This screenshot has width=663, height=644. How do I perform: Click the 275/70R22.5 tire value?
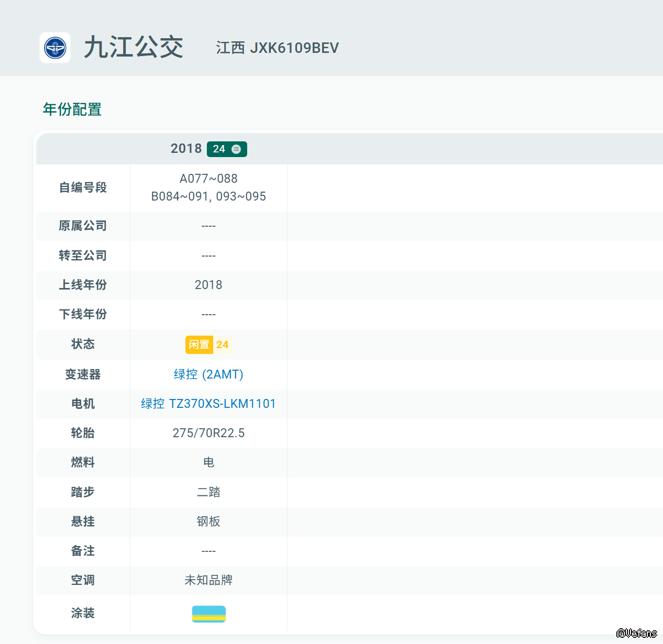(208, 433)
